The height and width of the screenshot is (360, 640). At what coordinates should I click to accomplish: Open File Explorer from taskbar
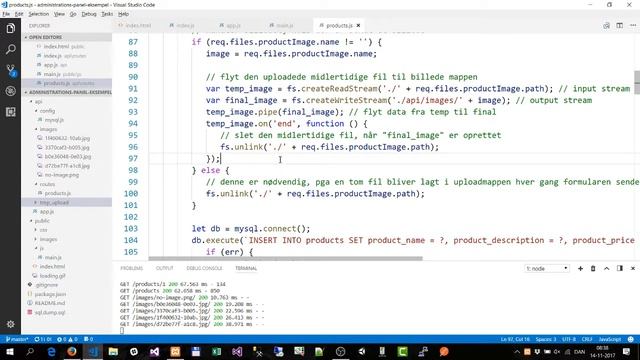coord(113,351)
